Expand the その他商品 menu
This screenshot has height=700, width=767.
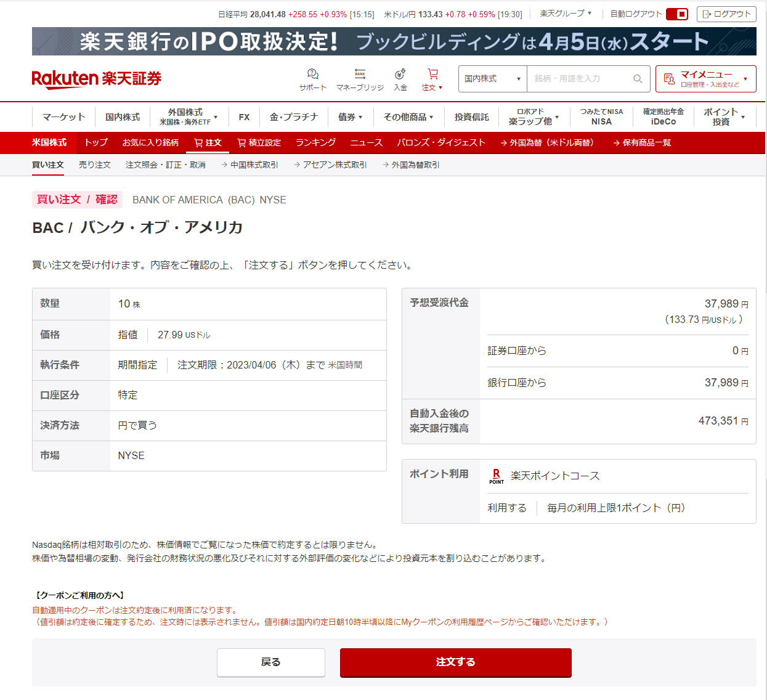pyautogui.click(x=408, y=117)
